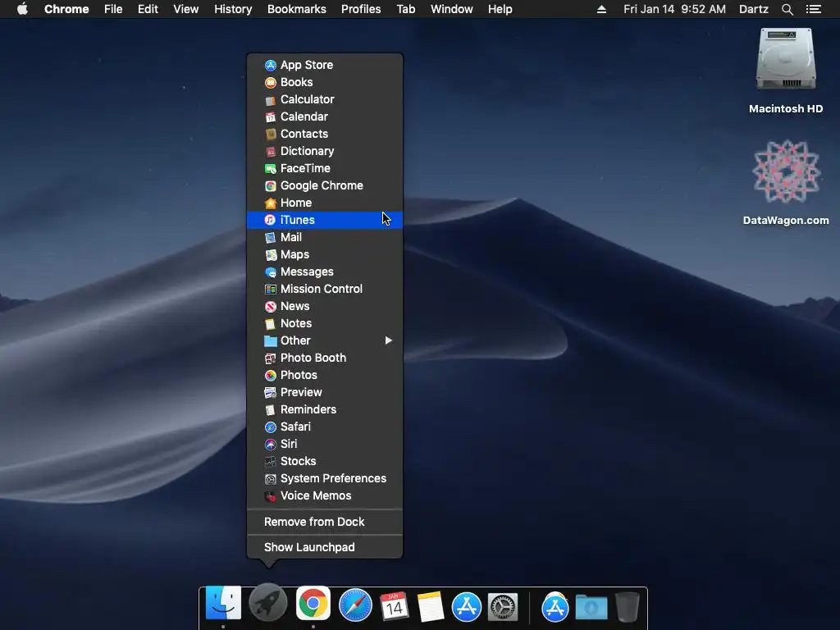Open the Downloads folder in Dock
Image resolution: width=840 pixels, height=630 pixels.
[x=591, y=609]
